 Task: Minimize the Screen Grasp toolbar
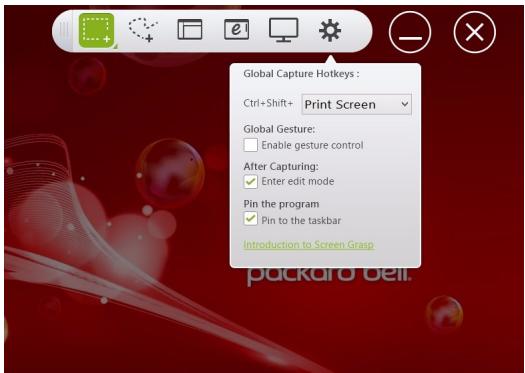[x=410, y=32]
